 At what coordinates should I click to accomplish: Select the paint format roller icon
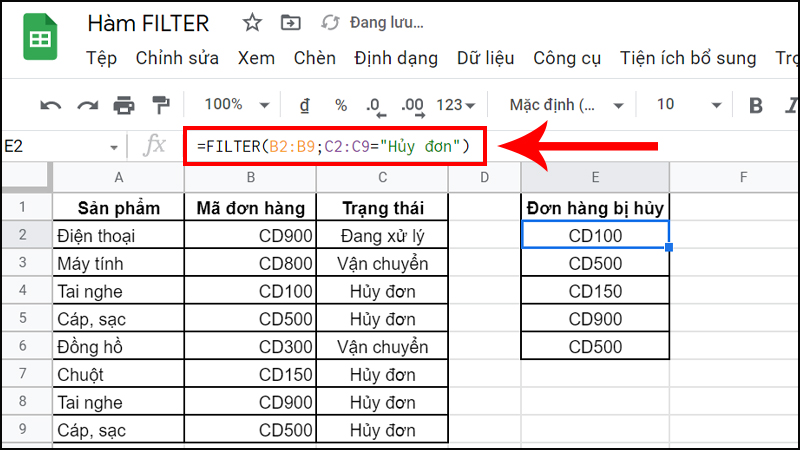point(160,105)
